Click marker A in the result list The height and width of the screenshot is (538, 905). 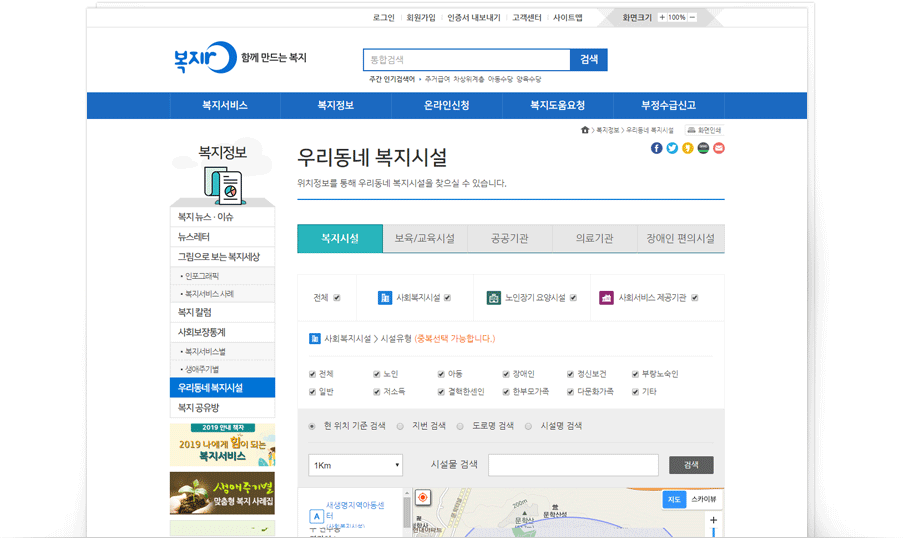point(316,516)
